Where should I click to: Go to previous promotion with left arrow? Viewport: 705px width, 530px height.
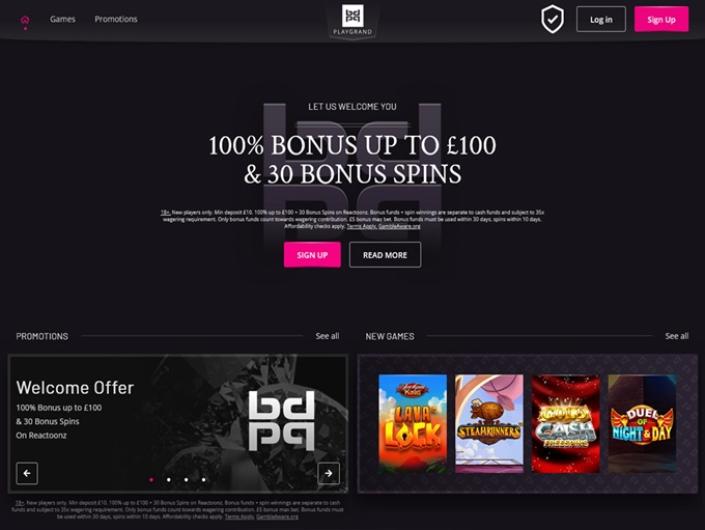pyautogui.click(x=27, y=473)
